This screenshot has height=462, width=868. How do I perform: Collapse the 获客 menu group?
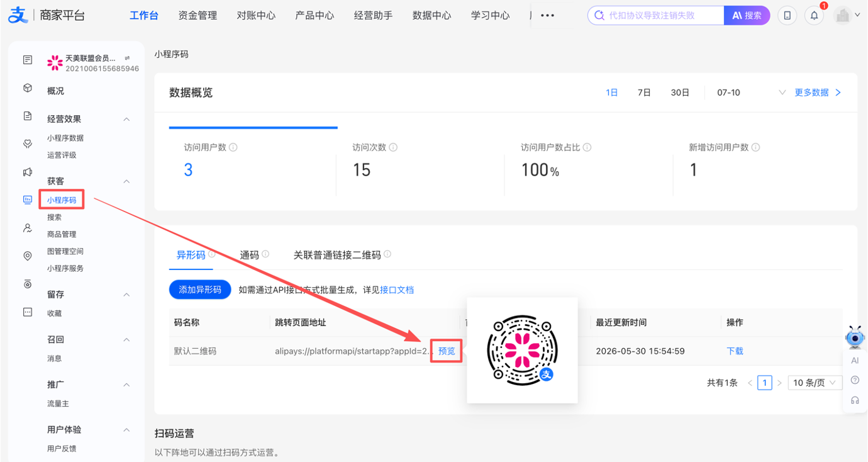126,181
